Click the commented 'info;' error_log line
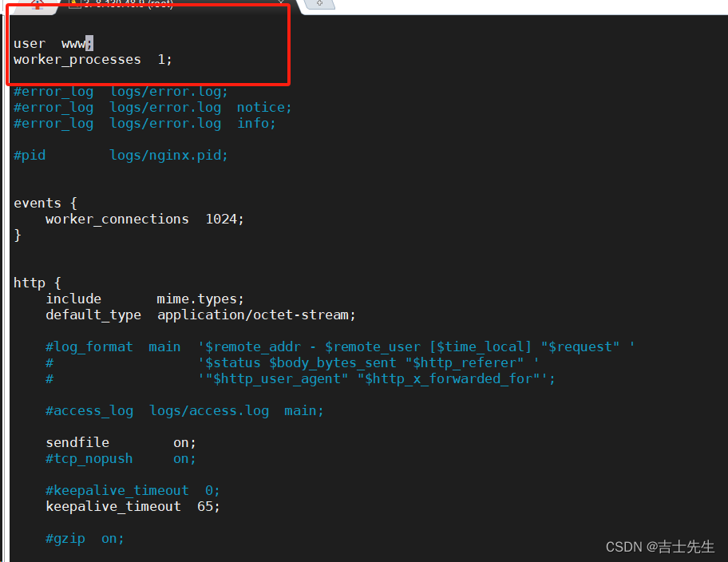Image resolution: width=728 pixels, height=562 pixels. coord(144,124)
